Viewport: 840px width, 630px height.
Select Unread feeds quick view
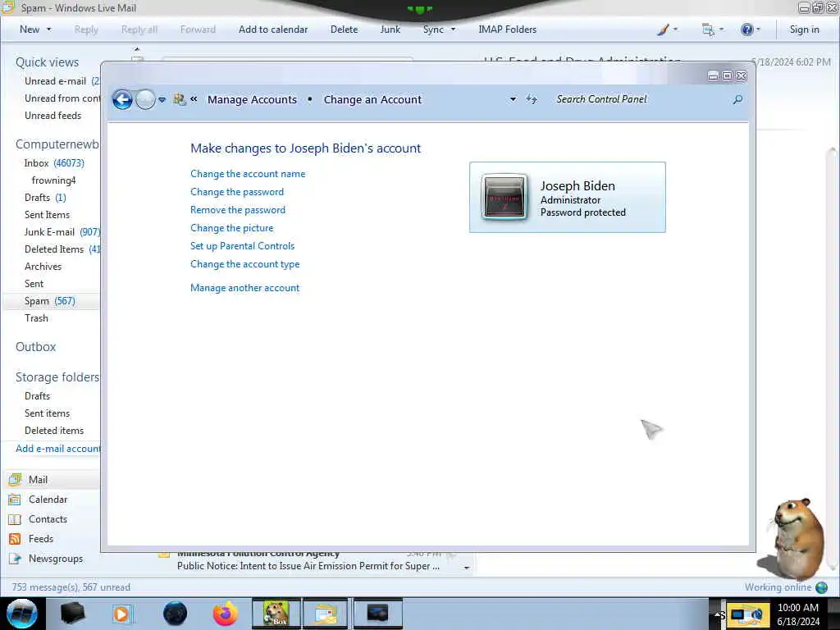point(53,115)
